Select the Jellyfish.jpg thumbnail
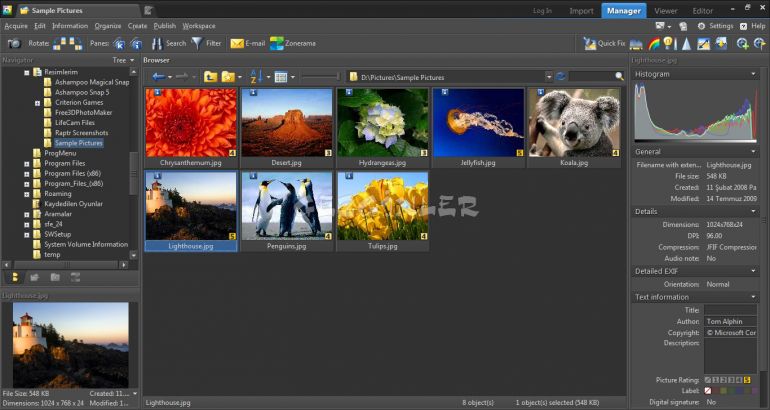 (478, 128)
